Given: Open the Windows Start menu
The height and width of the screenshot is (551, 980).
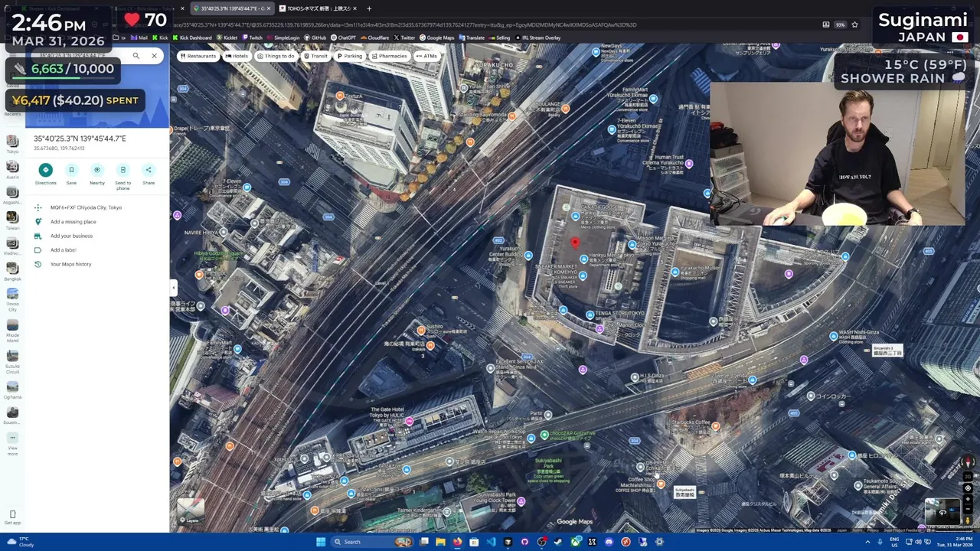Looking at the screenshot, I should click(x=321, y=542).
